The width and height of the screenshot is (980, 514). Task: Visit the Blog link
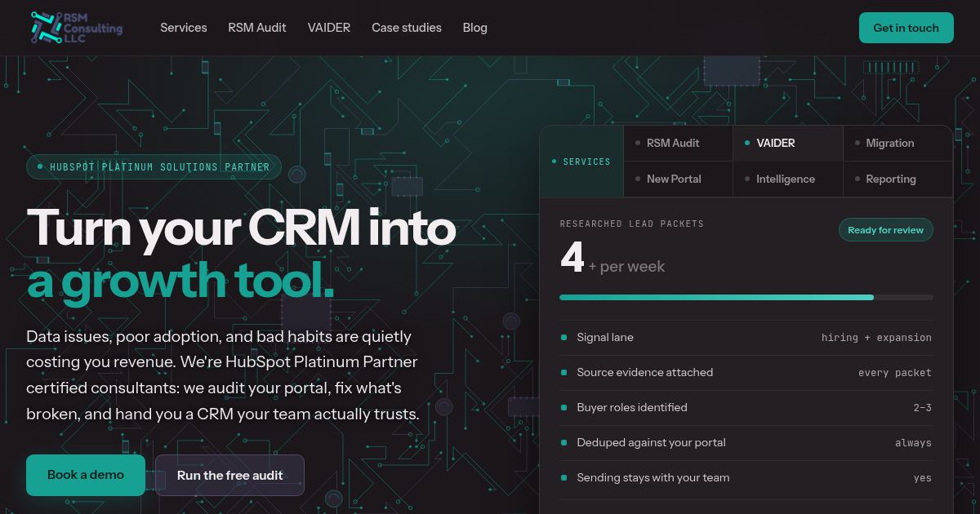pos(475,28)
